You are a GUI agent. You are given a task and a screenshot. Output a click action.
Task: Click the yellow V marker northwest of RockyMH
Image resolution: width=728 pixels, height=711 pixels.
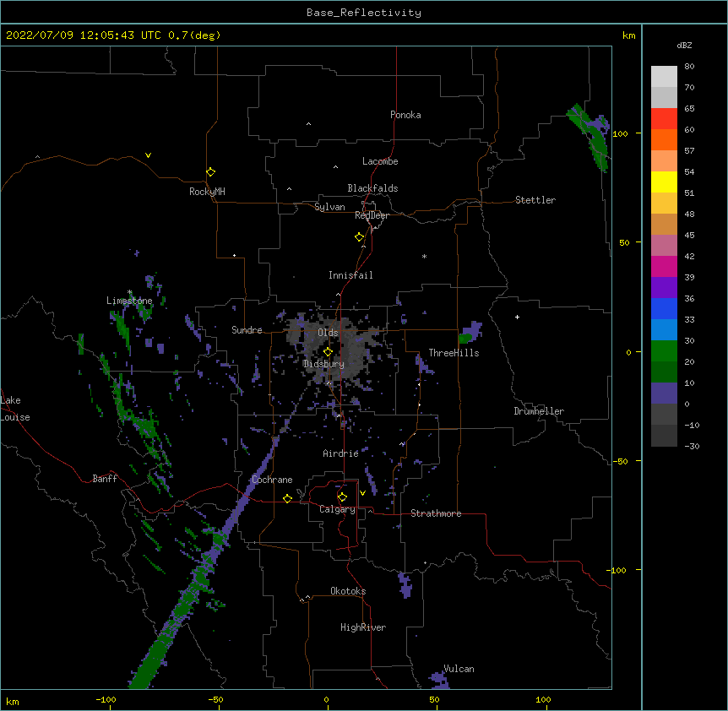coord(148,155)
